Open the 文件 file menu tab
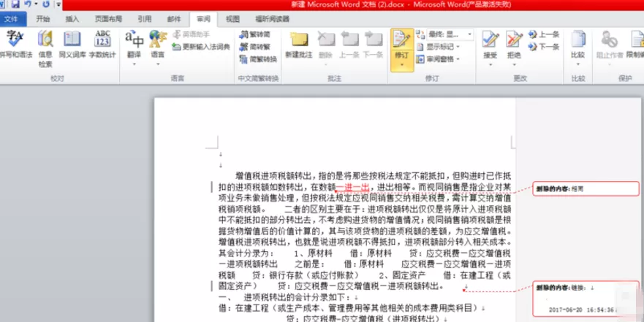This screenshot has width=644, height=322. coord(13,19)
